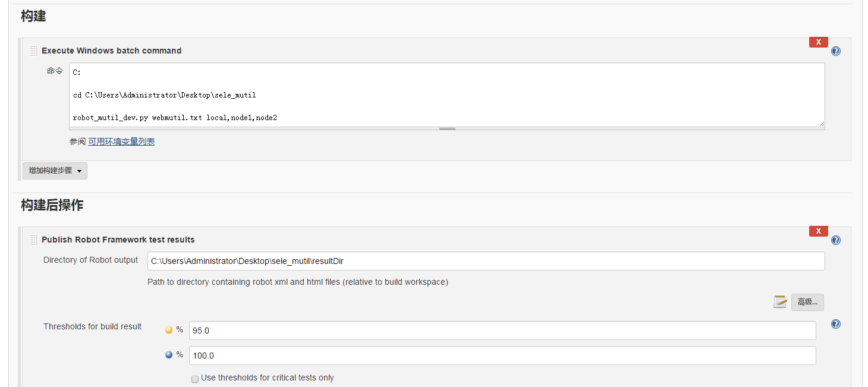Screen dimensions: 868x387
Task: Click the Directory of Robot output field
Action: point(486,261)
